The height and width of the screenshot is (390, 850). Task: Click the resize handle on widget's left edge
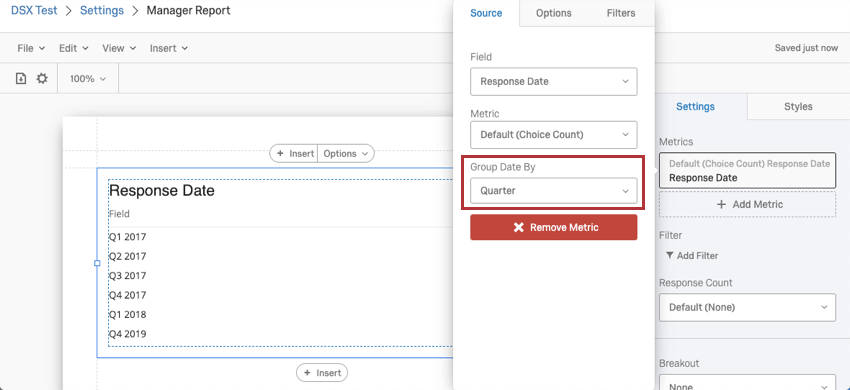(x=98, y=263)
